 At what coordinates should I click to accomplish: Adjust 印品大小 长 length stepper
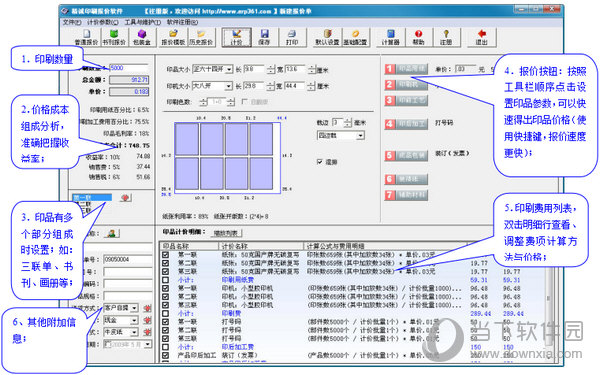point(271,70)
